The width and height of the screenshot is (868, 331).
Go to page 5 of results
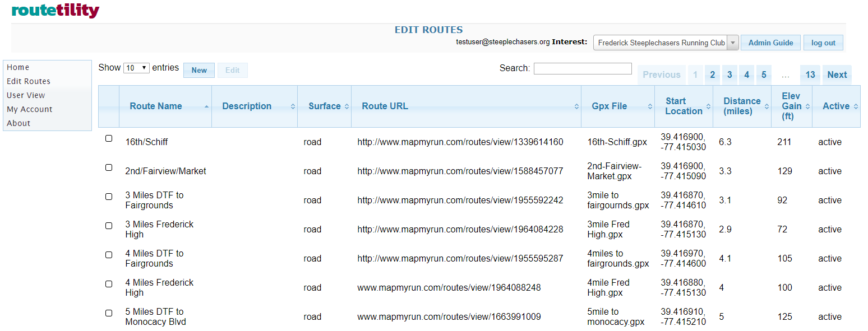(764, 75)
